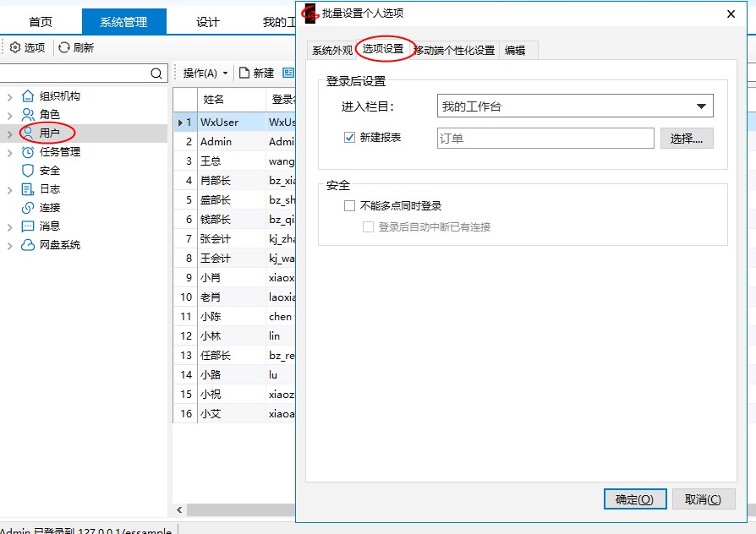Click the 确定(O) button
756x534 pixels.
[x=635, y=499]
